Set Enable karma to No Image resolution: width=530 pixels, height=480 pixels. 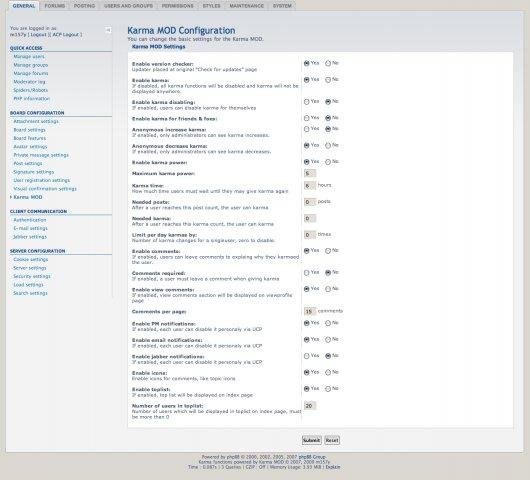328,80
